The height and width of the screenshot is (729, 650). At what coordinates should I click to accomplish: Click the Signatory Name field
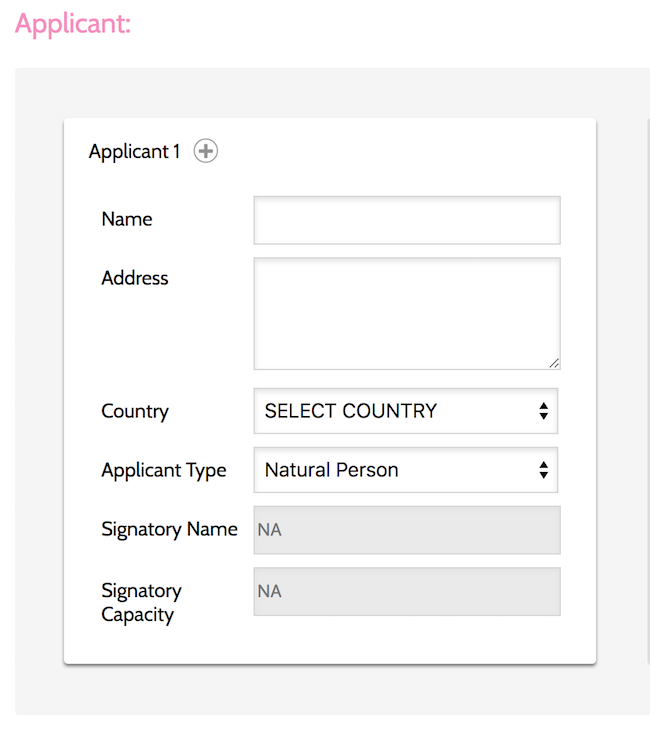407,530
